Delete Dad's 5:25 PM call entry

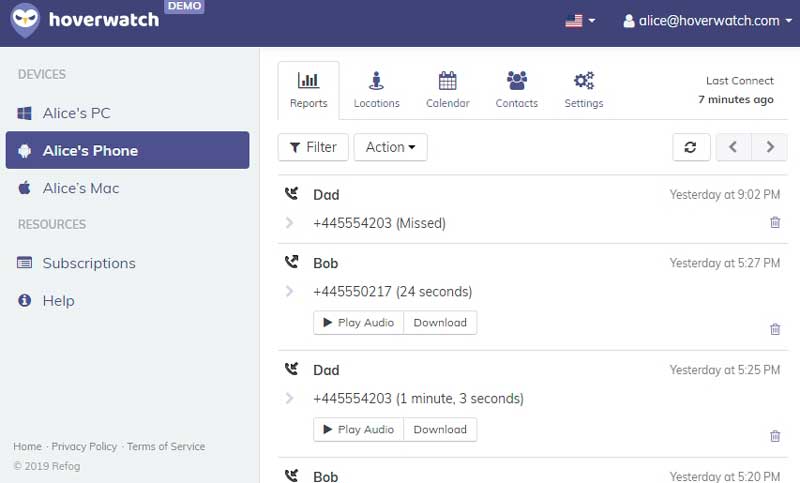point(775,436)
